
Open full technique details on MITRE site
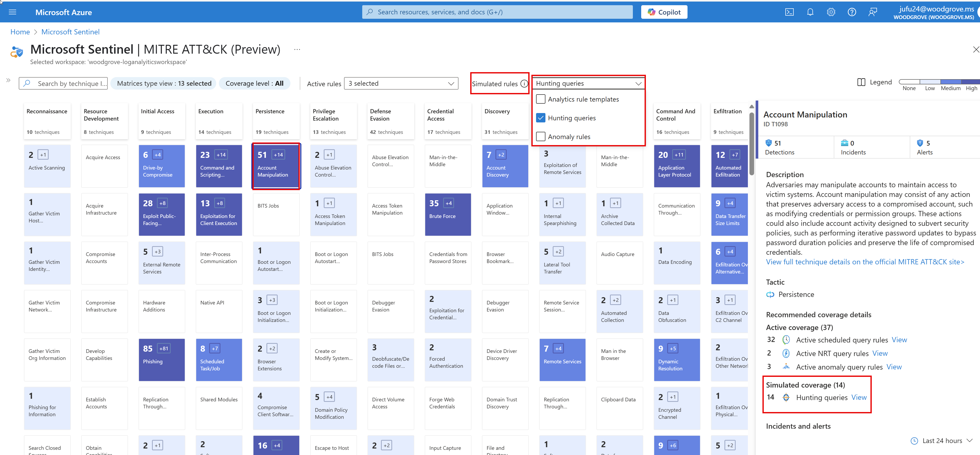point(865,262)
